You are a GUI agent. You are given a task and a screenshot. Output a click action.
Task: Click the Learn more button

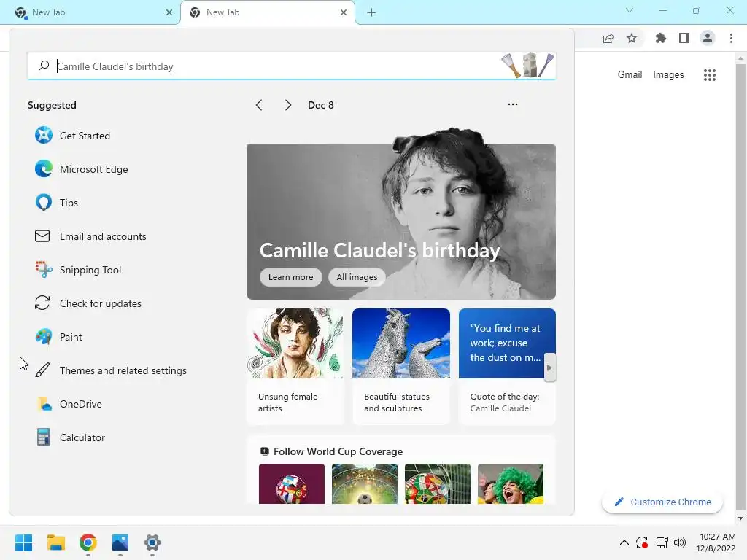click(x=290, y=276)
